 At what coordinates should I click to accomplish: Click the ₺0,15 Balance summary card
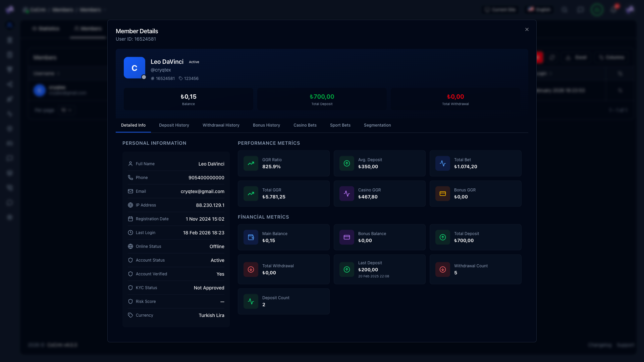[x=189, y=99]
